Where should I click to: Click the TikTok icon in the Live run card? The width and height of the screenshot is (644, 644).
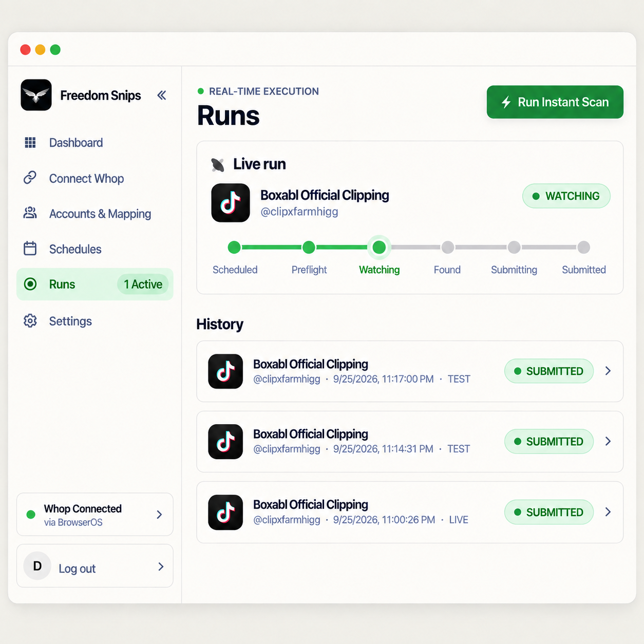tap(231, 203)
